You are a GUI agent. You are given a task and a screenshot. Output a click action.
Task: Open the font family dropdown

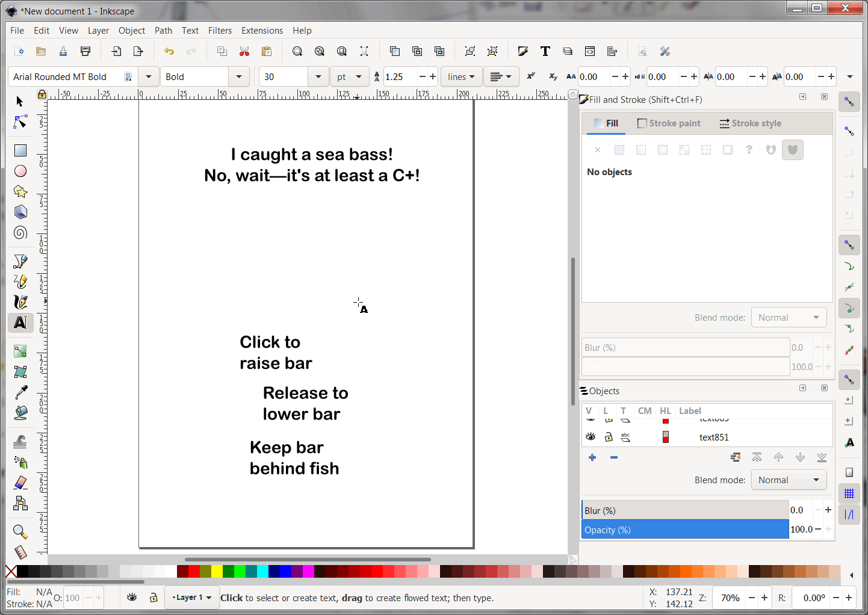pyautogui.click(x=148, y=76)
